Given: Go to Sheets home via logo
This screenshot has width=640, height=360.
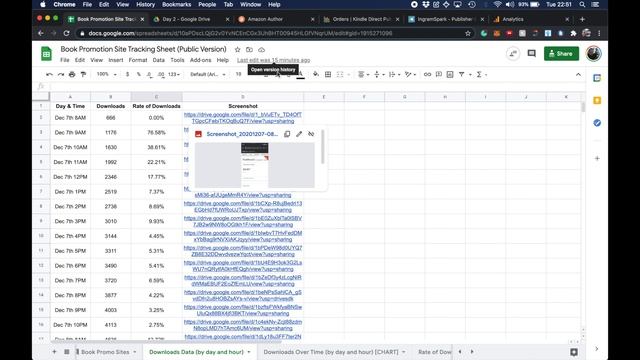Looking at the screenshot, I should point(46,54).
